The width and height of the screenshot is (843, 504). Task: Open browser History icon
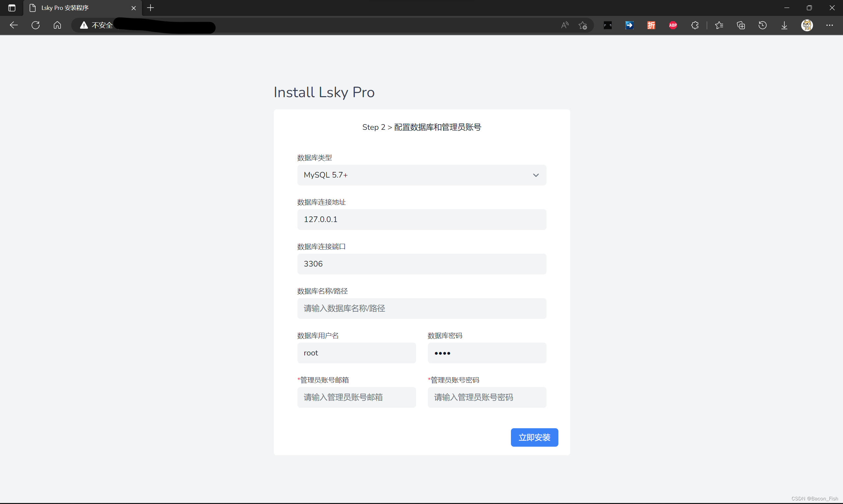(x=763, y=25)
